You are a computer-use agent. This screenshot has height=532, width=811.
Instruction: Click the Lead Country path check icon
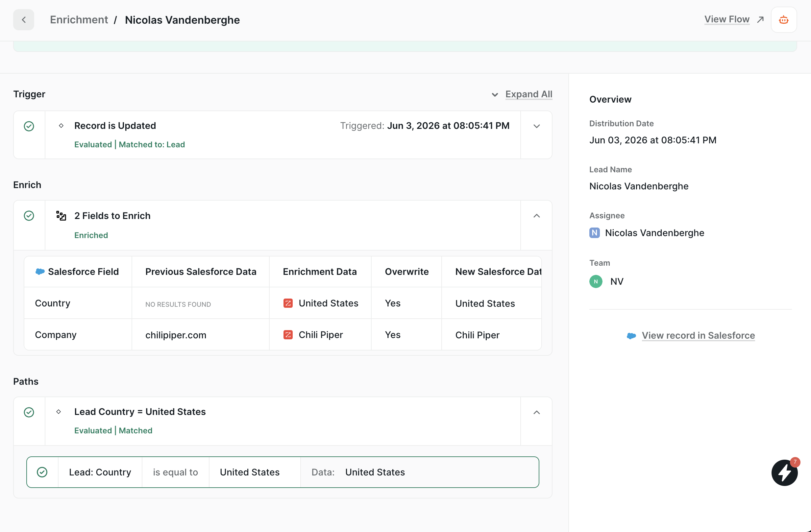(29, 412)
